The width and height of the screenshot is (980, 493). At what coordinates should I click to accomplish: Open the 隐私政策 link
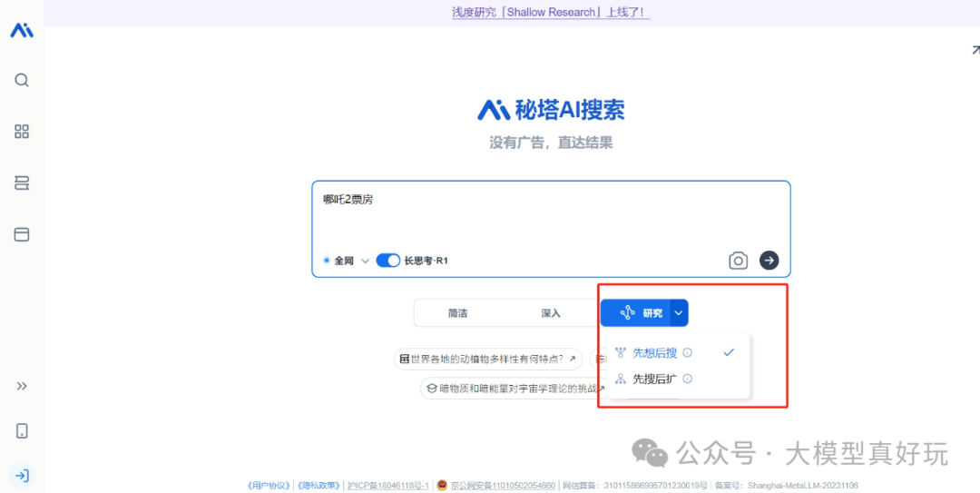318,486
